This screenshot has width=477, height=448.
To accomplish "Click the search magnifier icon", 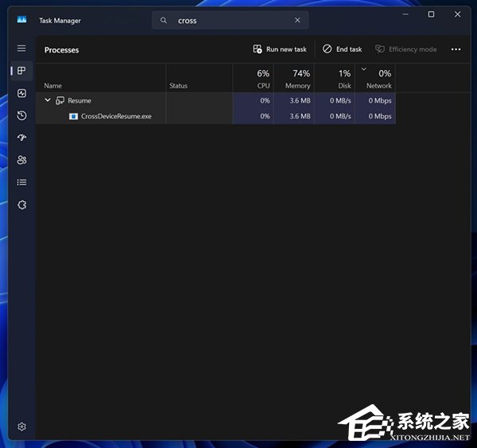I will [163, 20].
